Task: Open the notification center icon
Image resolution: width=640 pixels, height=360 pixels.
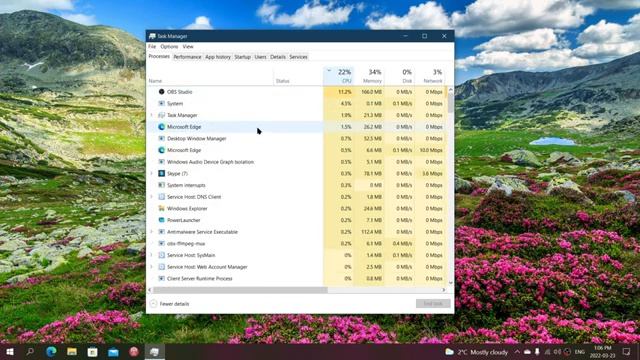Action: (x=627, y=351)
